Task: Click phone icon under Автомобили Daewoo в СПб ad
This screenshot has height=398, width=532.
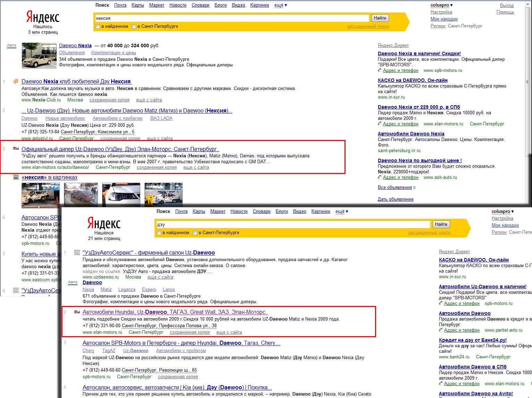Action: point(441,384)
